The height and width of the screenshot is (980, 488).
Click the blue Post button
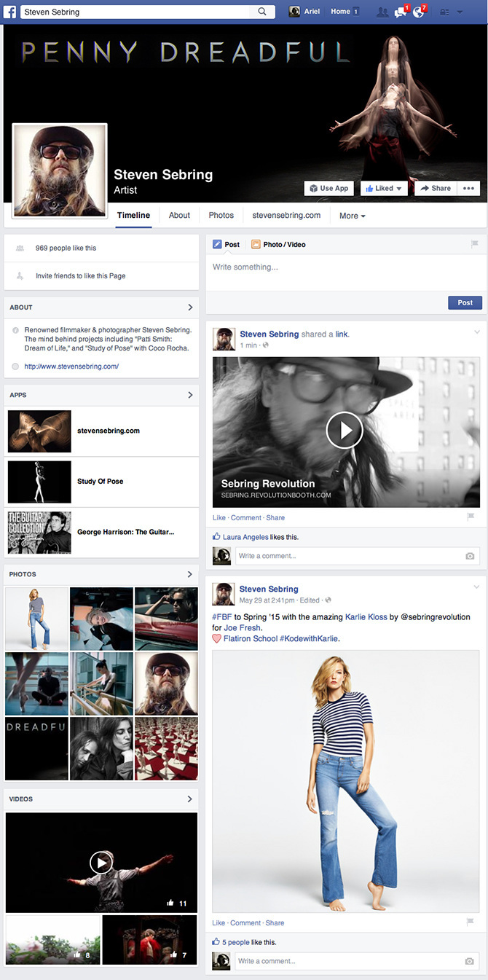coord(465,302)
